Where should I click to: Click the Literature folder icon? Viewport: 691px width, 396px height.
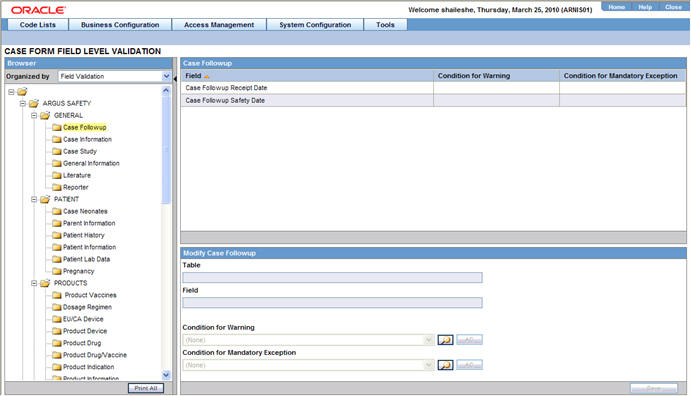click(x=56, y=175)
